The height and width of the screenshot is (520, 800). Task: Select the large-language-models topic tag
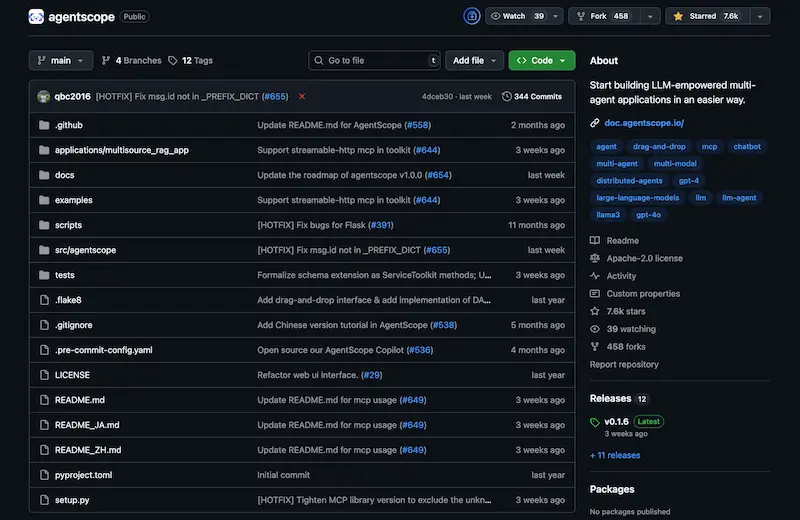(x=637, y=198)
